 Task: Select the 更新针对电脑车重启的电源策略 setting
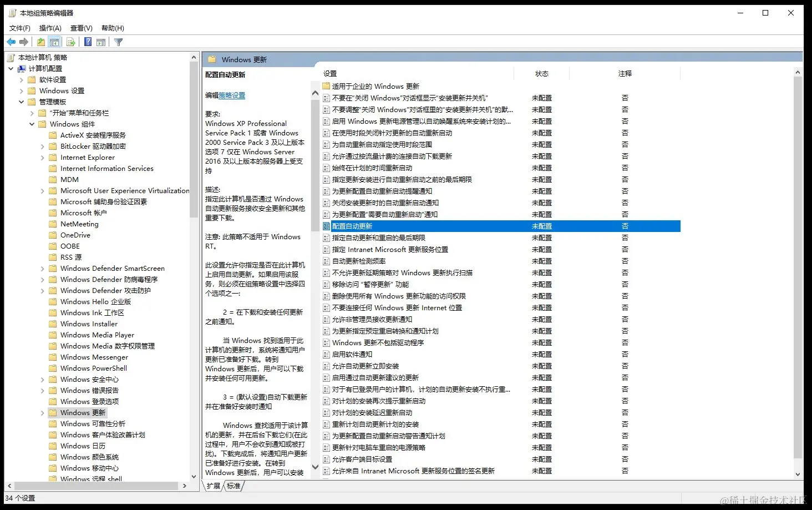click(378, 447)
